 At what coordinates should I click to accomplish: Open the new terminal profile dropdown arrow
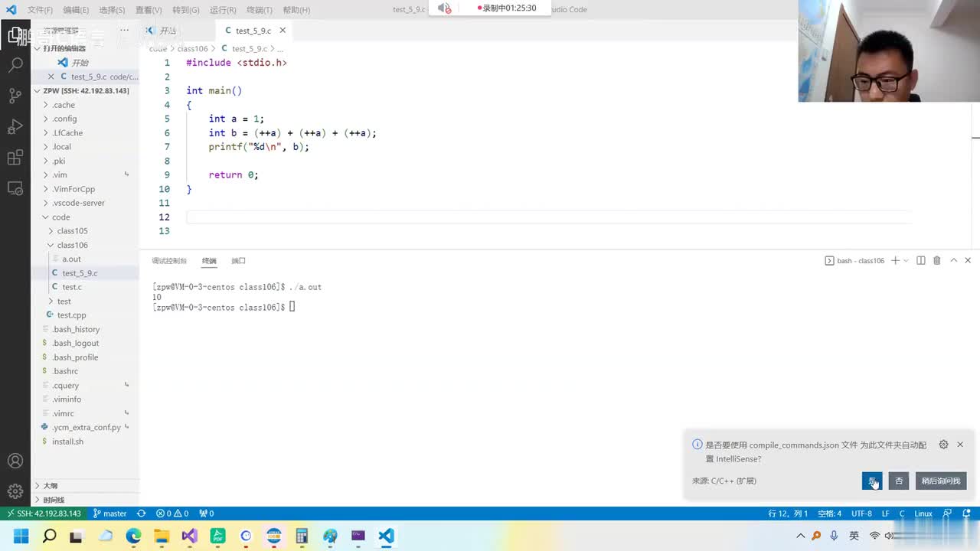(906, 260)
